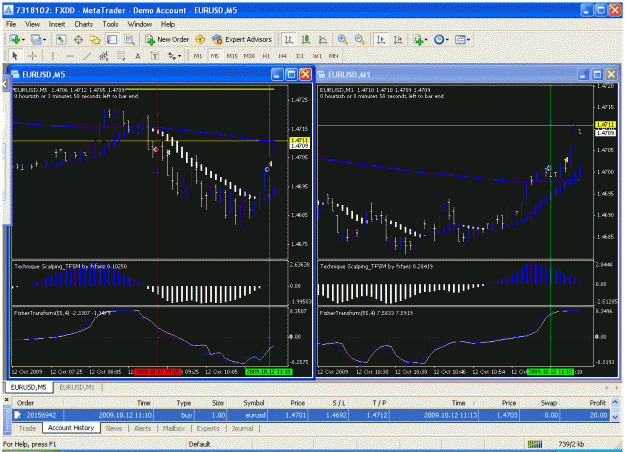Select the Arrows objects tool
The height and width of the screenshot is (452, 625).
[172, 56]
